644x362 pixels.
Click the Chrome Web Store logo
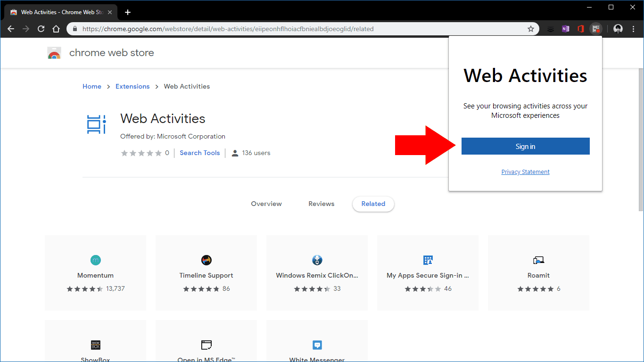tap(54, 53)
